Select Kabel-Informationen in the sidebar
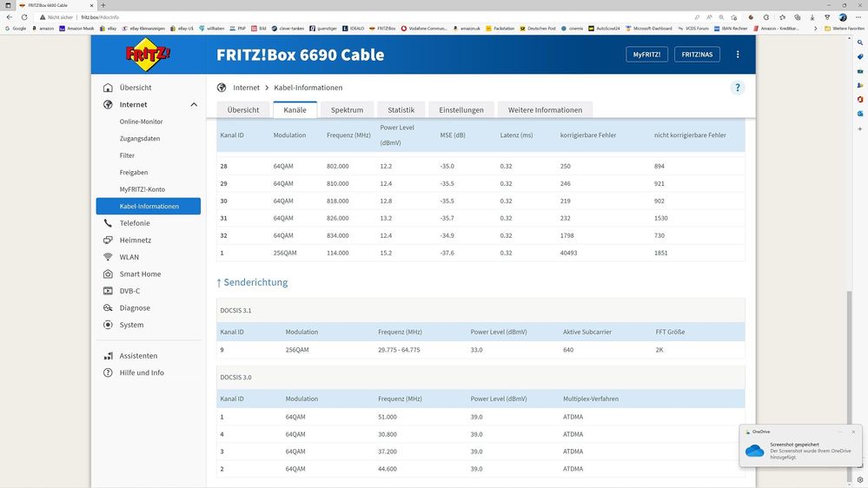868x488 pixels. (x=149, y=206)
